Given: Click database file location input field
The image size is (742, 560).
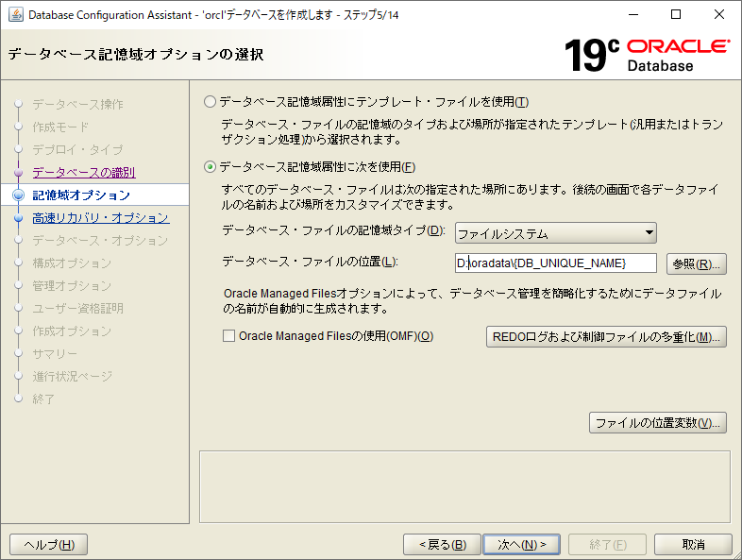Looking at the screenshot, I should (555, 263).
